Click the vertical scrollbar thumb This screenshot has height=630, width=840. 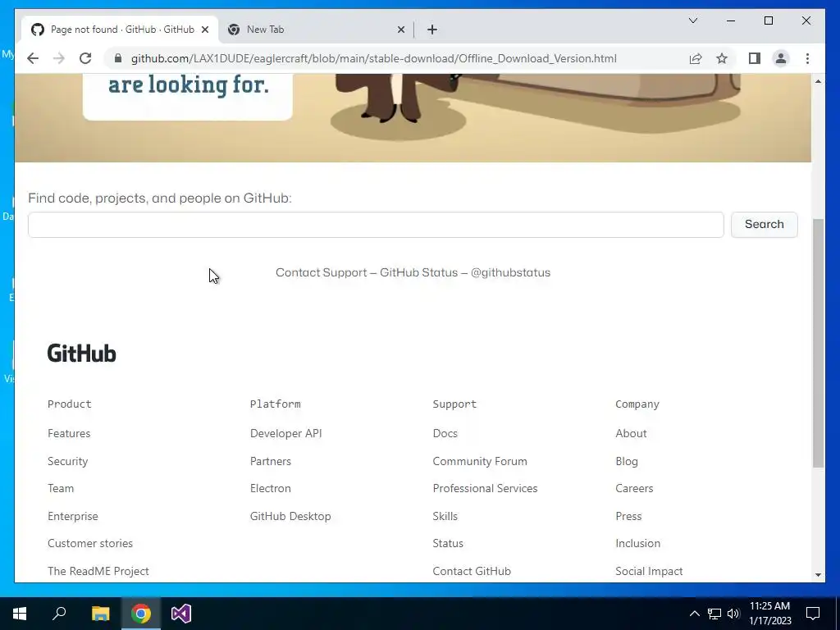(x=818, y=343)
